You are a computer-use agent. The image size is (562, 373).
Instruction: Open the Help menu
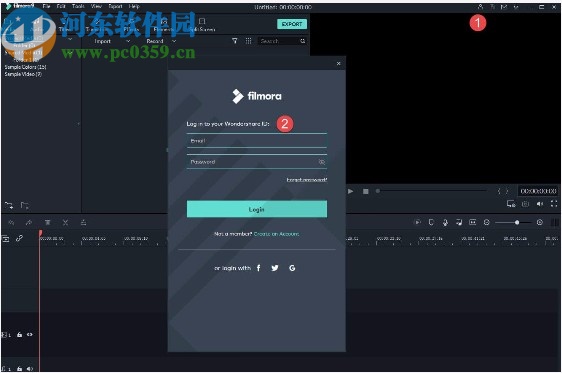coord(134,6)
